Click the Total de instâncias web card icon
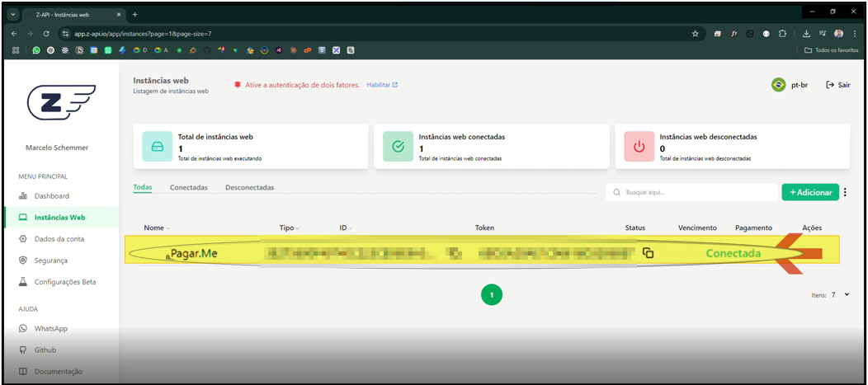Screen dimensions: 868x385 click(x=158, y=147)
